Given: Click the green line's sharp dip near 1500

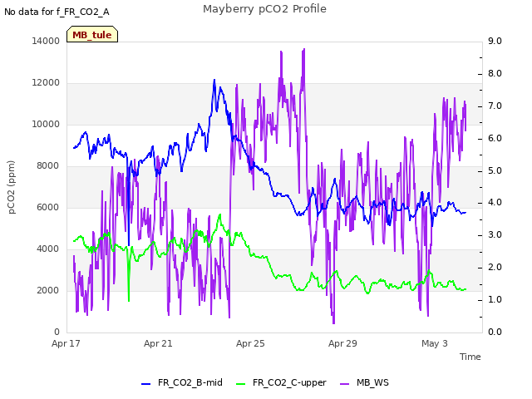Looking at the screenshot, I should (x=129, y=300).
